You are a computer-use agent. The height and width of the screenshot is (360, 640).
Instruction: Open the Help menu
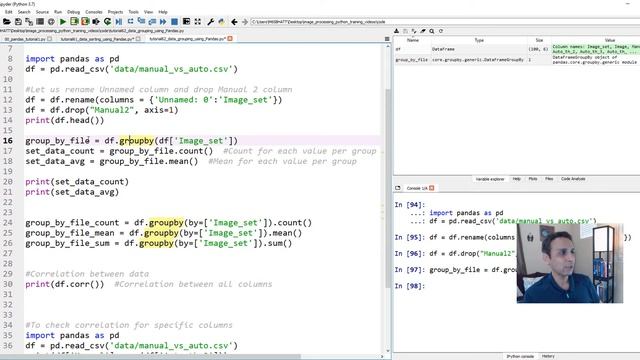point(163,12)
